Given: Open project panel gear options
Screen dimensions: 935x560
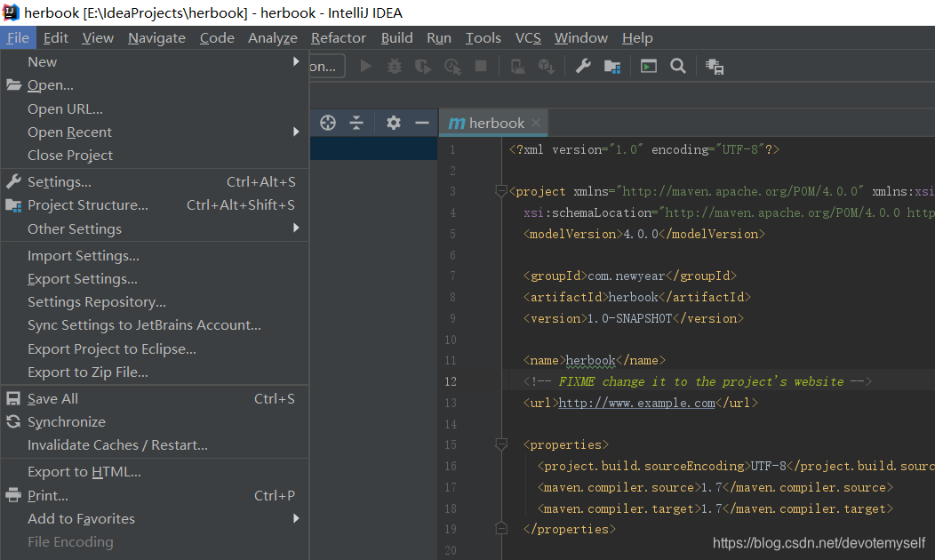Looking at the screenshot, I should click(x=393, y=123).
